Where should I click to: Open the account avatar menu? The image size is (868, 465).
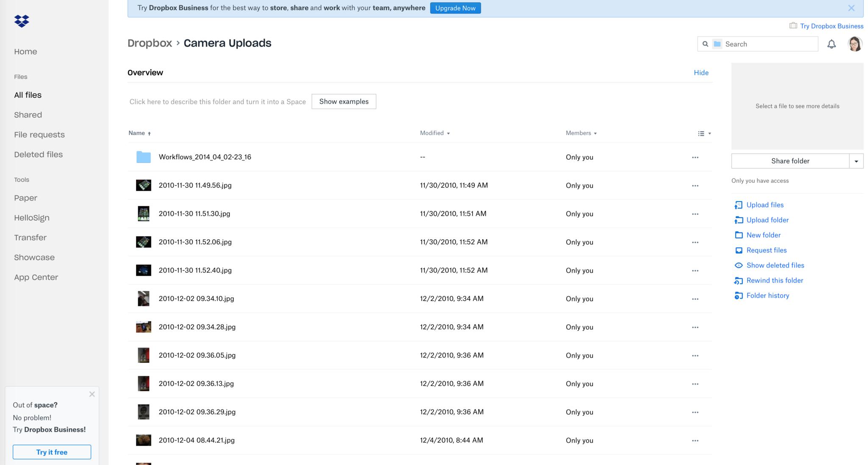coord(855,44)
